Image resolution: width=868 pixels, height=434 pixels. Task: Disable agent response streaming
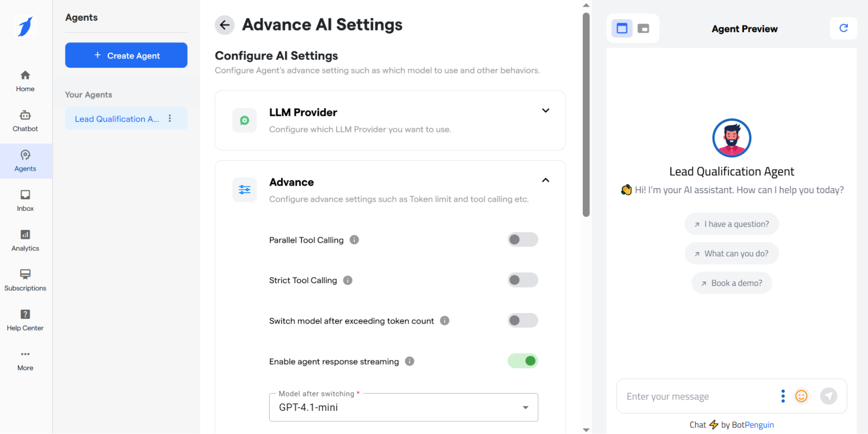pyautogui.click(x=522, y=361)
